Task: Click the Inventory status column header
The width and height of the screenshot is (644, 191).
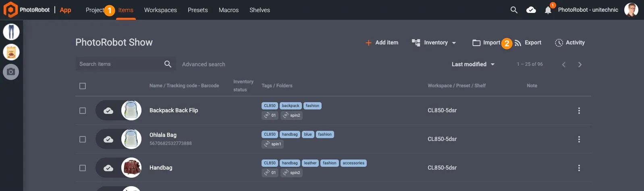Action: 243,86
